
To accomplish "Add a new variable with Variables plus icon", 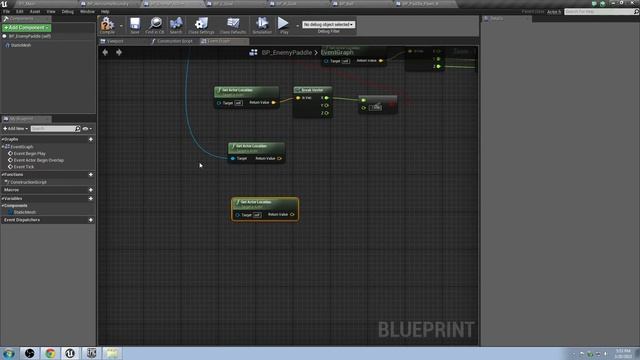I will 91,199.
